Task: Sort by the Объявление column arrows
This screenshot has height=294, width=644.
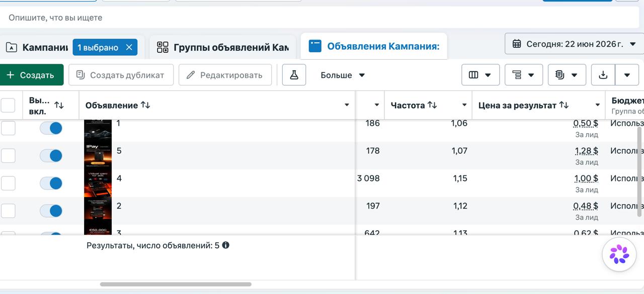Action: click(x=145, y=105)
